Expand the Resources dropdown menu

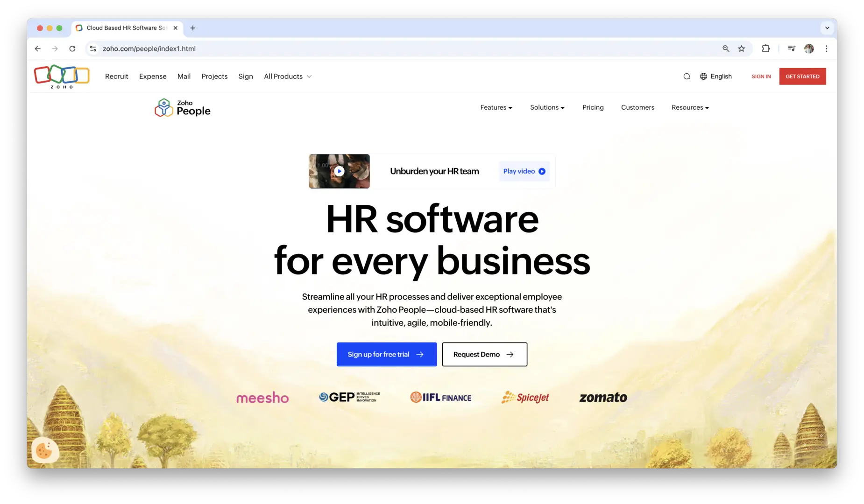click(x=690, y=107)
